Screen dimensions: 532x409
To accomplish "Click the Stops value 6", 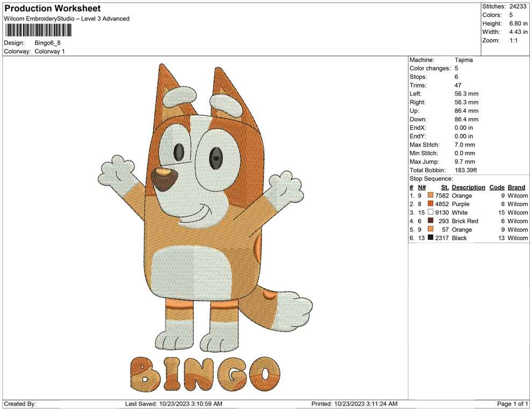I will click(456, 77).
